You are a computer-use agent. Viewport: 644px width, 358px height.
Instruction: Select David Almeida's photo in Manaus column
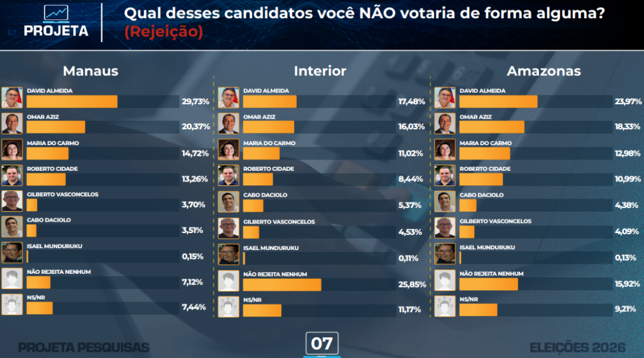coord(12,97)
